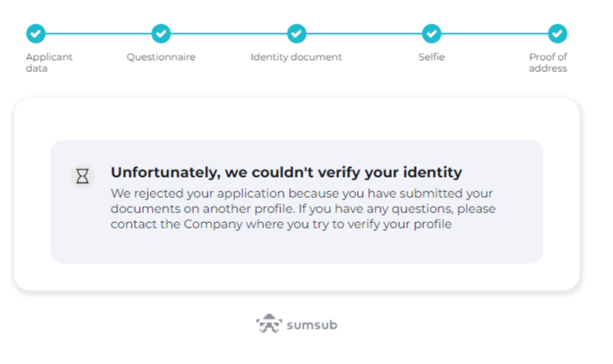The image size is (613, 364).
Task: Select the Applicant data step label
Action: pos(49,62)
